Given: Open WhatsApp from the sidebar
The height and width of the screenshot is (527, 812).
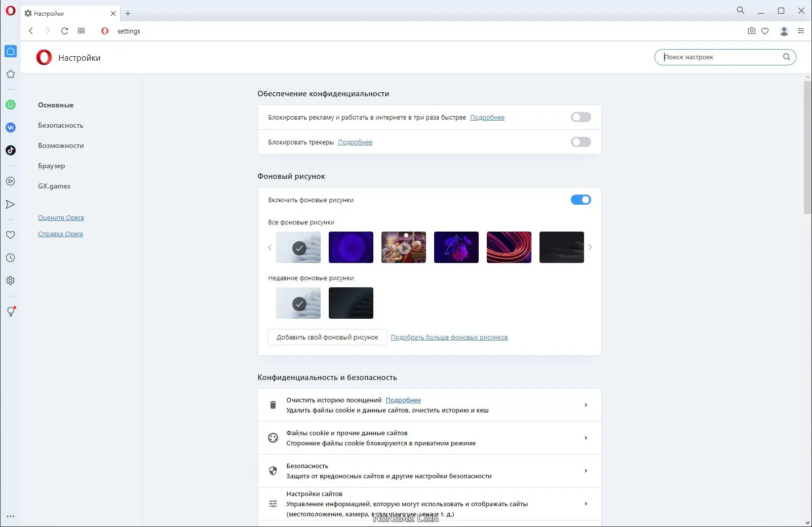Looking at the screenshot, I should 11,105.
